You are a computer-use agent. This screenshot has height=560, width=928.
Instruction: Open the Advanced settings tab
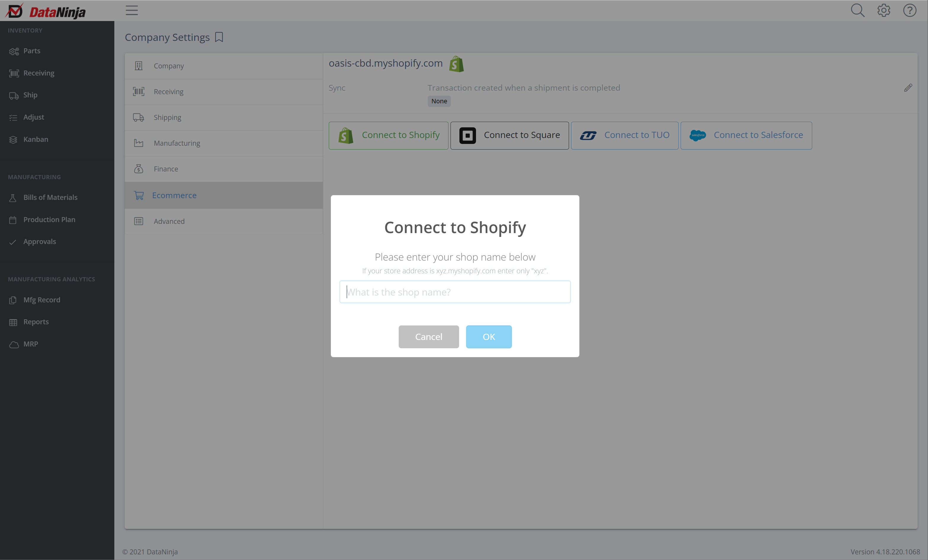click(169, 222)
